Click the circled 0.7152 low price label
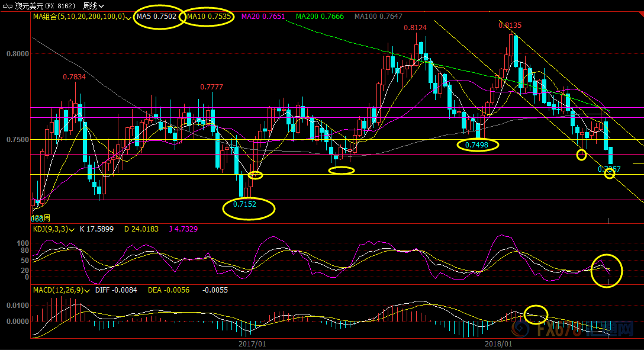 coord(244,204)
